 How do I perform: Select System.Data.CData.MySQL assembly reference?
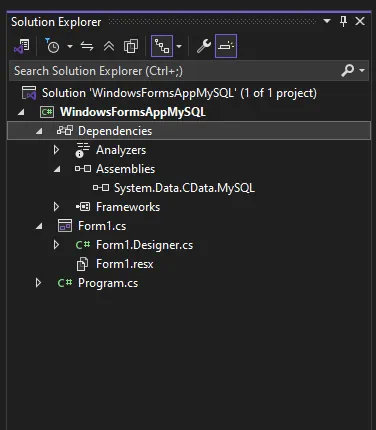point(184,188)
